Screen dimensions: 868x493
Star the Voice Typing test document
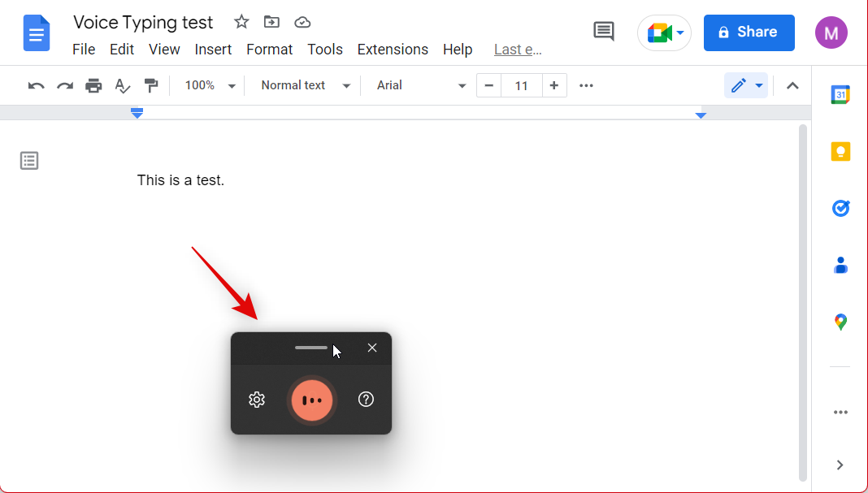[241, 22]
